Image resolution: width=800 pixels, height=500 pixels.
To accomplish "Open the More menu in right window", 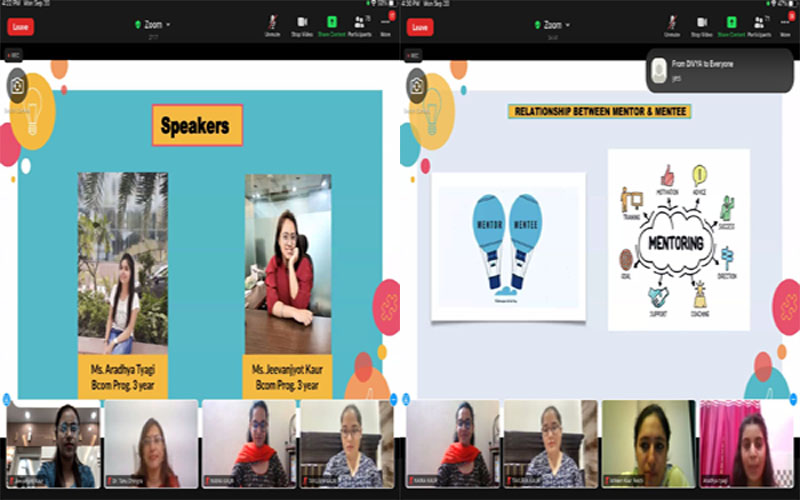I will pos(787,25).
